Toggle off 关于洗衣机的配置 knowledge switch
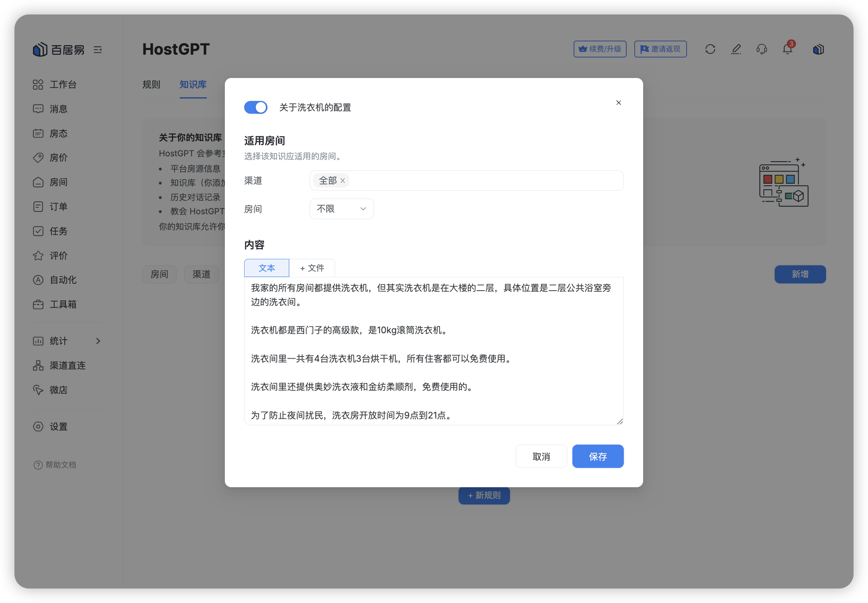The height and width of the screenshot is (603, 868). 256,107
